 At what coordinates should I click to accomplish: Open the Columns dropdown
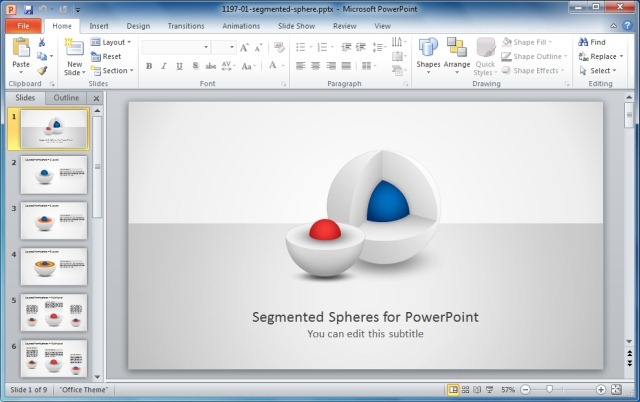click(x=369, y=66)
